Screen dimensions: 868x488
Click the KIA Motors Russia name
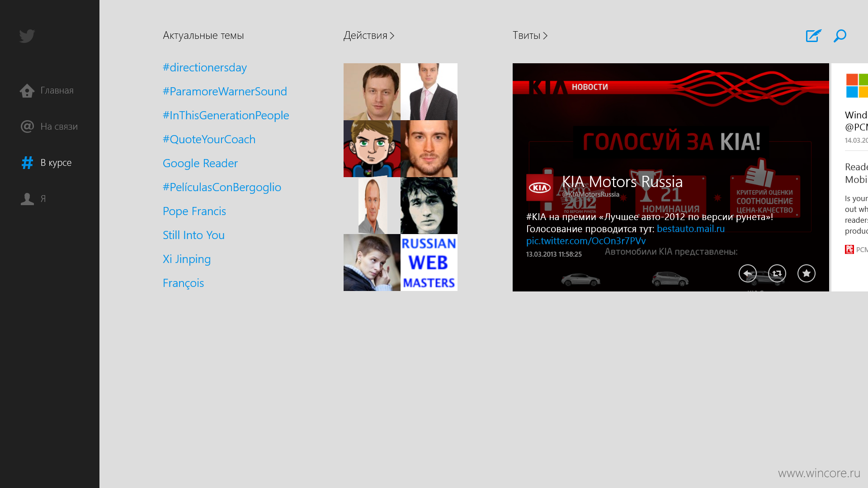click(x=623, y=182)
